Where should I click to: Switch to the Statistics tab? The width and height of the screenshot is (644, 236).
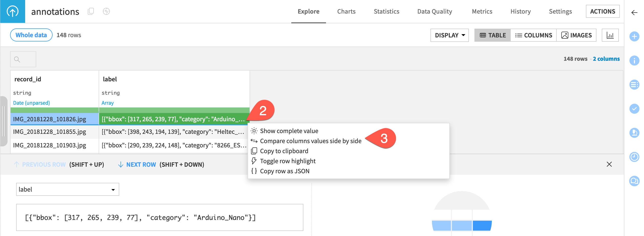click(x=386, y=11)
